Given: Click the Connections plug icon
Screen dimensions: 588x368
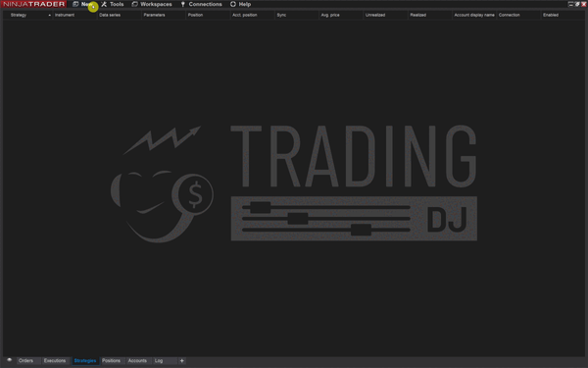Looking at the screenshot, I should (x=182, y=4).
